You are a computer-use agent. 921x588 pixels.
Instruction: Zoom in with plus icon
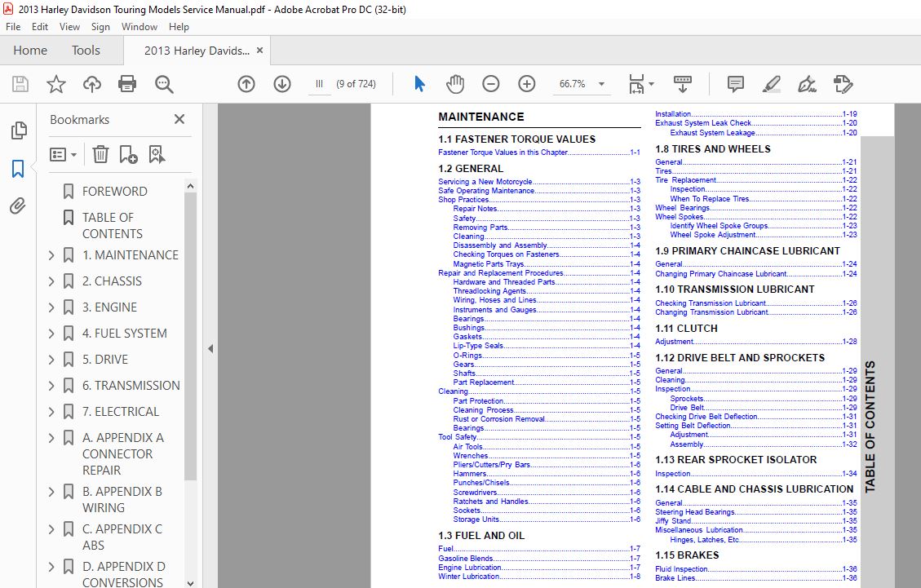[x=527, y=84]
